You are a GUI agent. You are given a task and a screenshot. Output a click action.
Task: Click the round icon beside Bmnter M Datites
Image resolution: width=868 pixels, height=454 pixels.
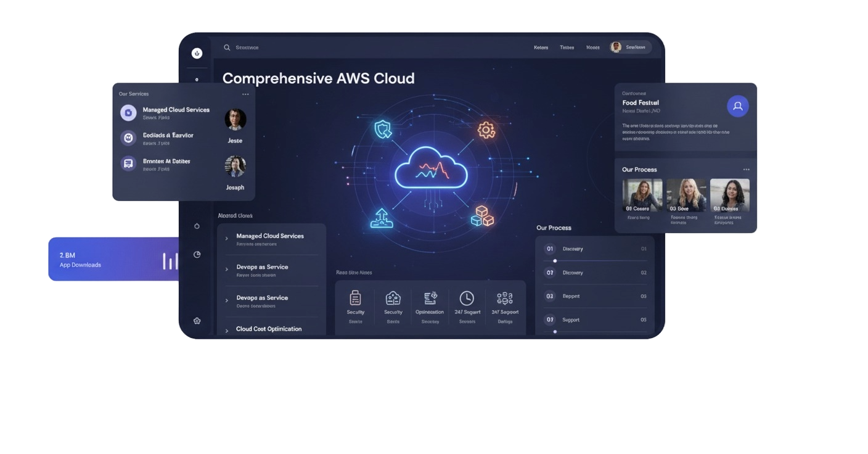click(128, 163)
